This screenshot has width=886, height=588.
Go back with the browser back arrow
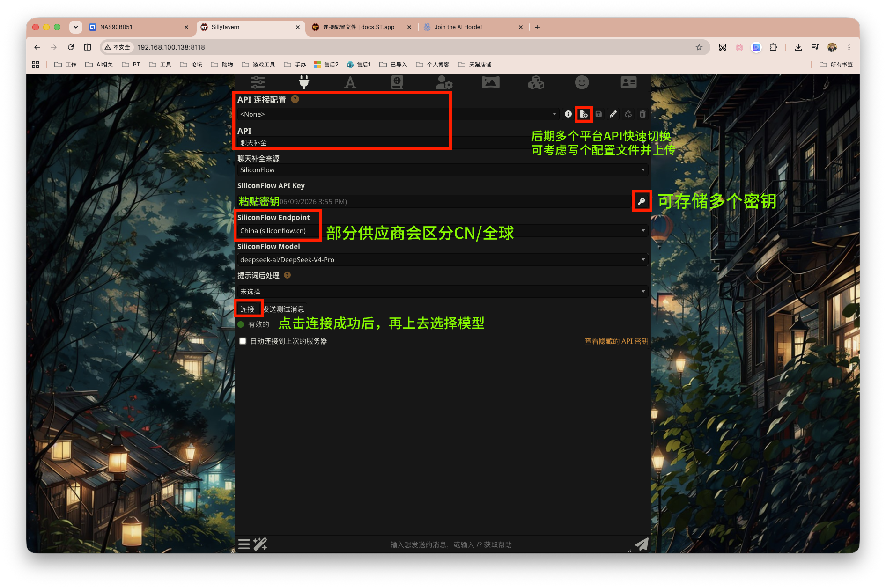coord(37,47)
